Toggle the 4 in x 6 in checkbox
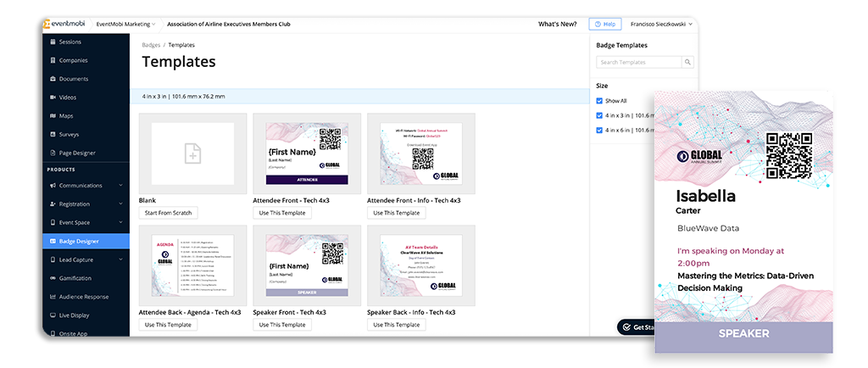This screenshot has width=868, height=368. pos(599,131)
